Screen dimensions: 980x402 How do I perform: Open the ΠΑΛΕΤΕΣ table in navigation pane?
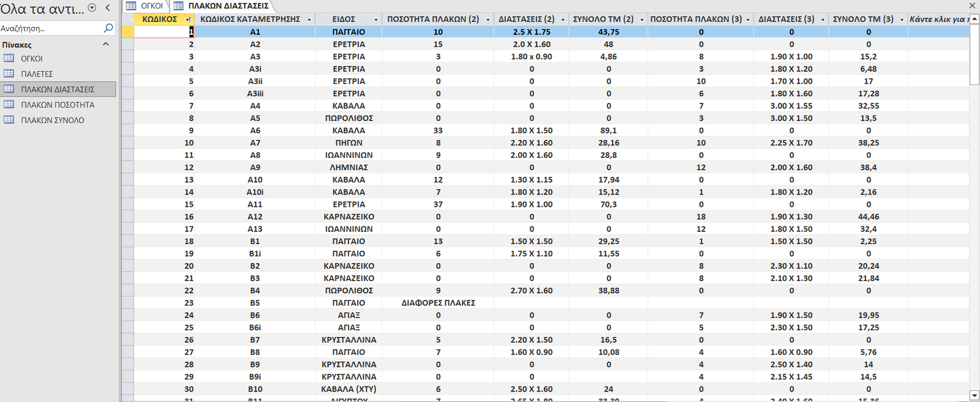click(x=37, y=74)
